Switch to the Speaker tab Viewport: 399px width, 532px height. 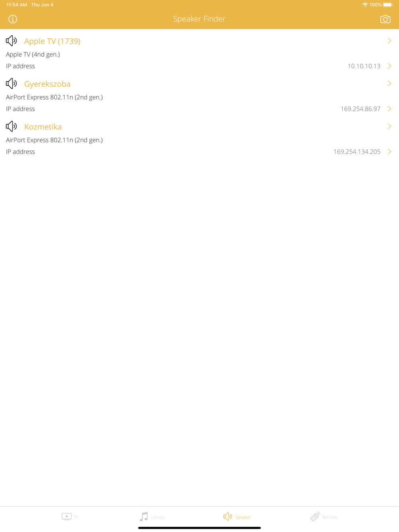(237, 516)
